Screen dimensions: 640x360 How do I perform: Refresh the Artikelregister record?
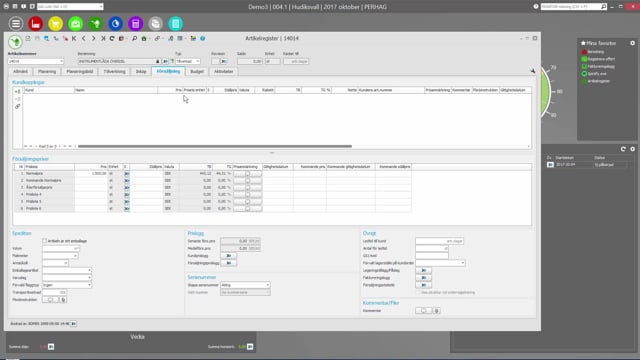(112, 38)
